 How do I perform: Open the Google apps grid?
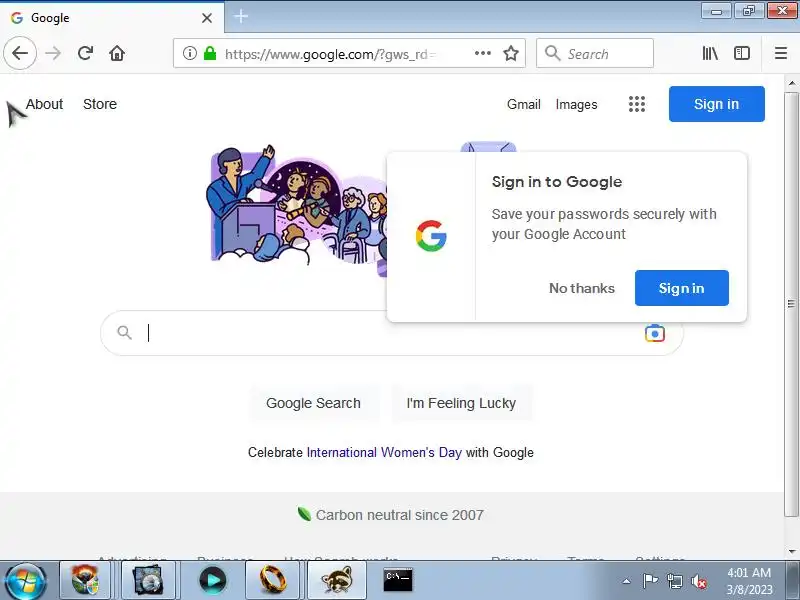(636, 104)
